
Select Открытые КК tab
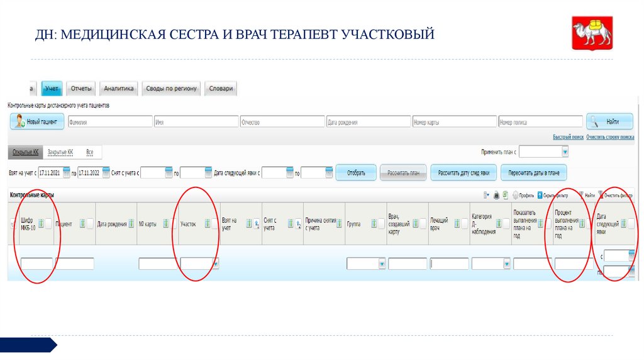(x=25, y=152)
